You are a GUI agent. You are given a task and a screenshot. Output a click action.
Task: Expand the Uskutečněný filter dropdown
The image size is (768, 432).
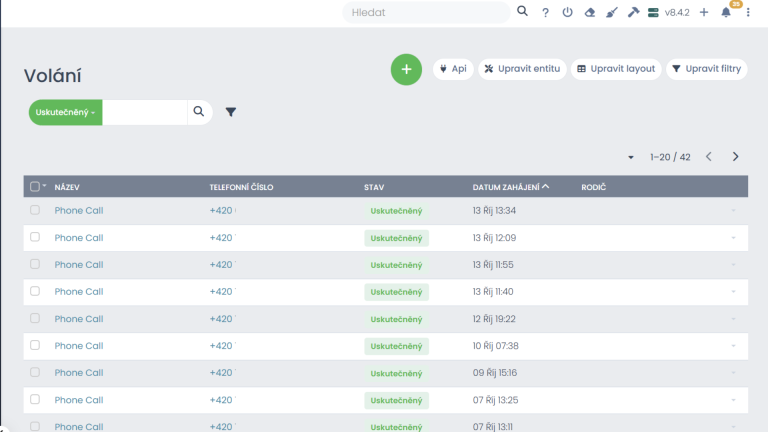point(66,112)
